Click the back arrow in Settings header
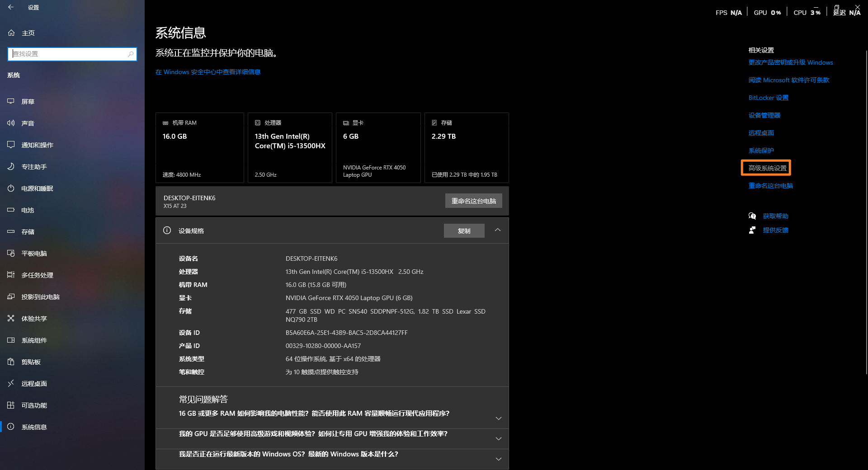Image resolution: width=868 pixels, height=470 pixels. pos(11,7)
